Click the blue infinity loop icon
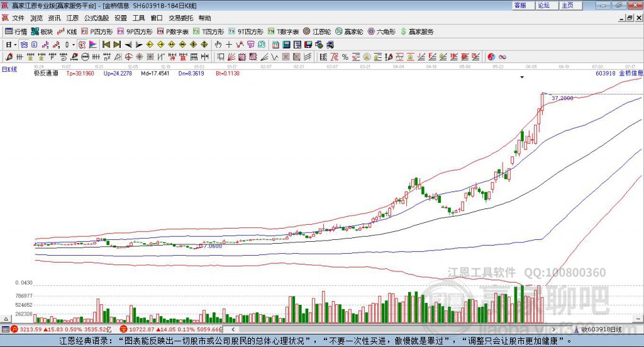 click(502, 57)
